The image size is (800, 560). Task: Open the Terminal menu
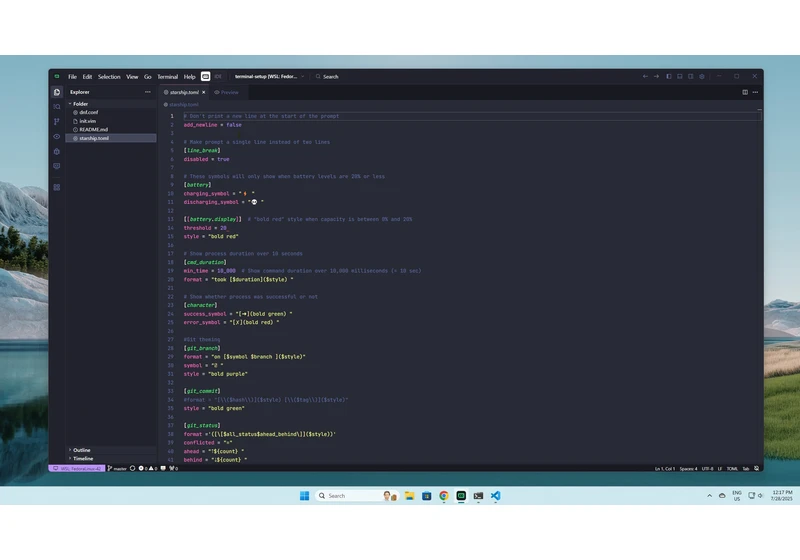[167, 77]
